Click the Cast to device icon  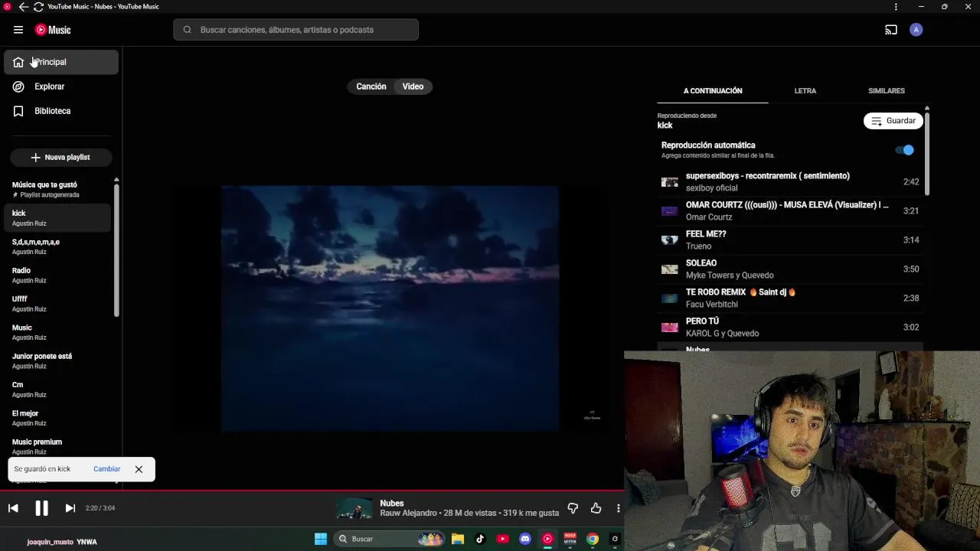[891, 30]
